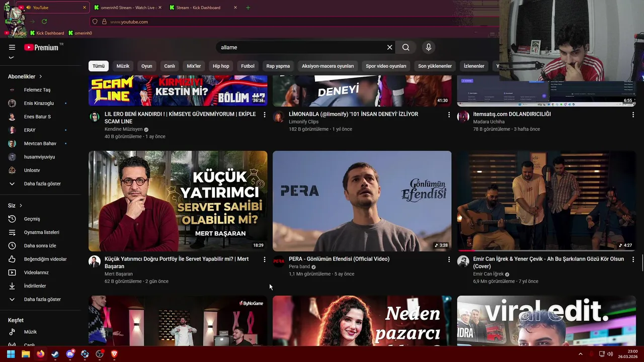Open Steam from taskbar
Screen dimensions: 644x362
(x=55, y=354)
